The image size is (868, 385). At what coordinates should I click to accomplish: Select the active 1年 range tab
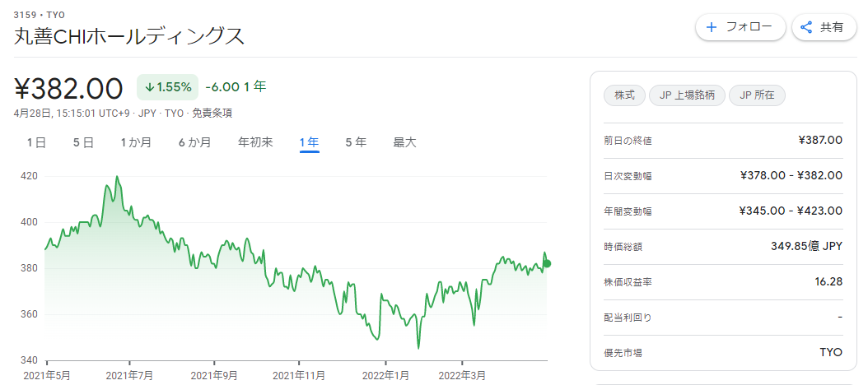tap(310, 142)
